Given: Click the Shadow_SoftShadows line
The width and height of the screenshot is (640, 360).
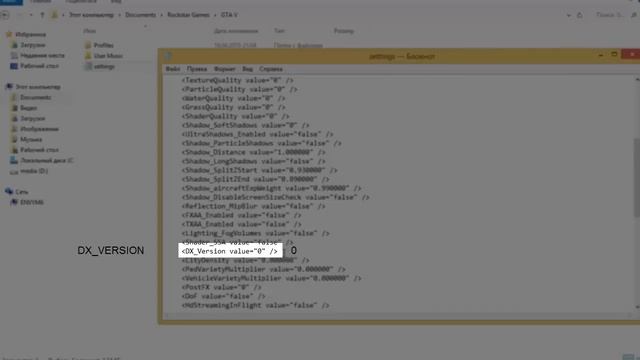Looking at the screenshot, I should tap(245, 125).
